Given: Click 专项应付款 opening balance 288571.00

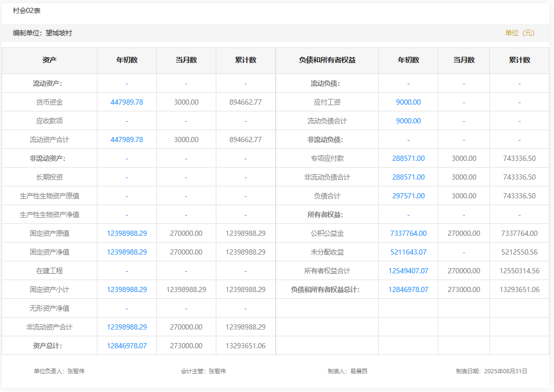Looking at the screenshot, I should coord(408,158).
